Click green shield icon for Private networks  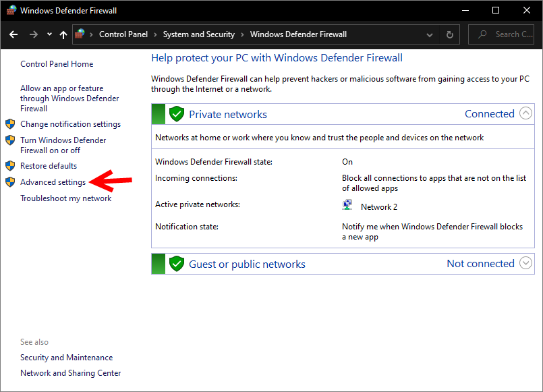pos(177,114)
